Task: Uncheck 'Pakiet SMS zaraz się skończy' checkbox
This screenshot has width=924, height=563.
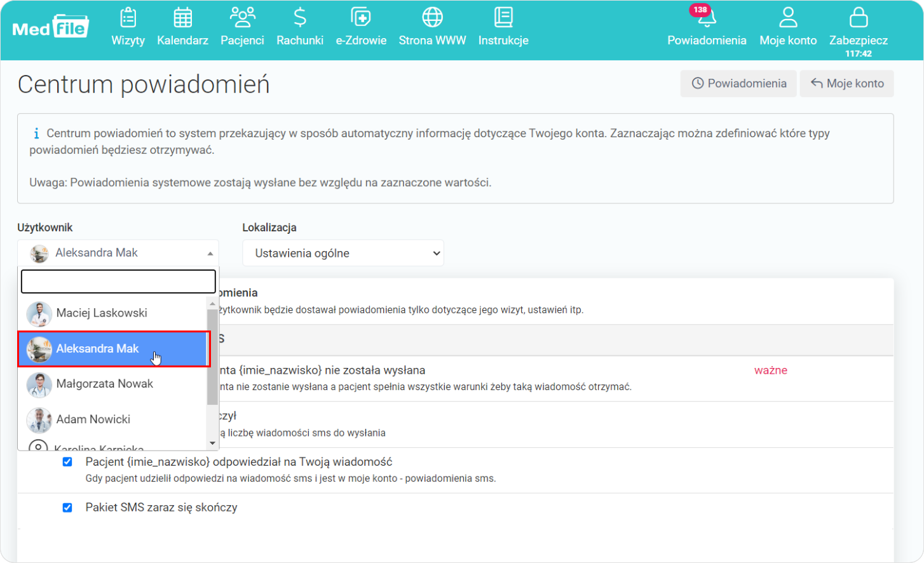Action: [67, 508]
